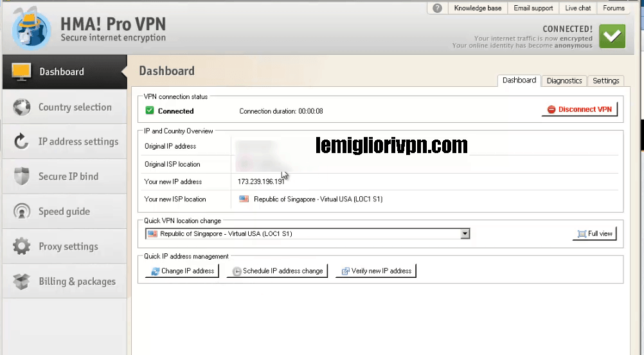Click the Proxy settings gear icon

point(21,246)
